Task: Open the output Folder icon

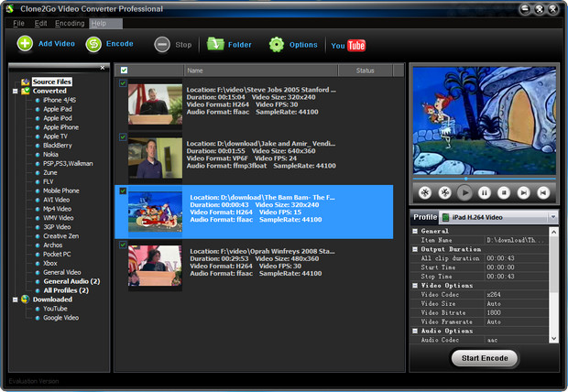Action: [x=215, y=44]
